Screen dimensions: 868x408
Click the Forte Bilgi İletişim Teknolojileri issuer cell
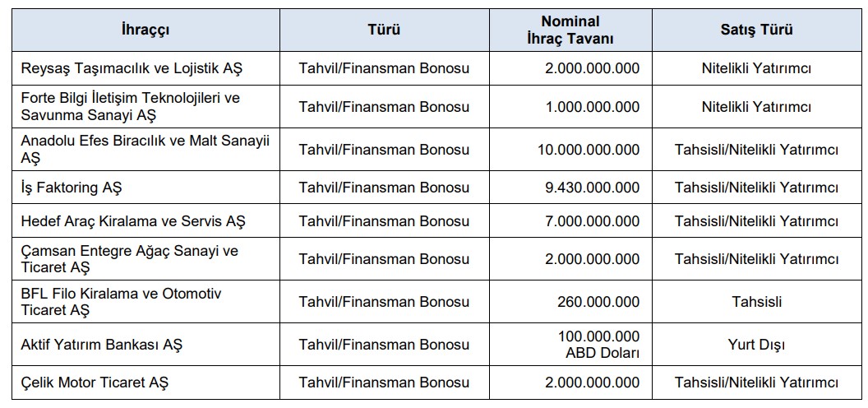pyautogui.click(x=130, y=107)
